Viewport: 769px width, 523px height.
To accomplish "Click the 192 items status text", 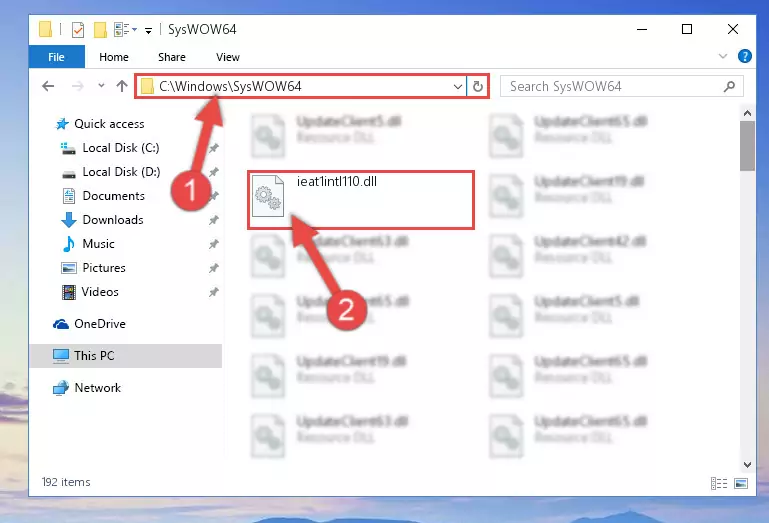I will [x=66, y=482].
